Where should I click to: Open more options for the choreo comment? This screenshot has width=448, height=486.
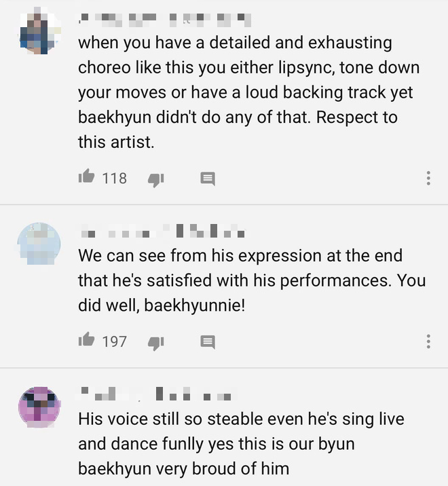428,178
